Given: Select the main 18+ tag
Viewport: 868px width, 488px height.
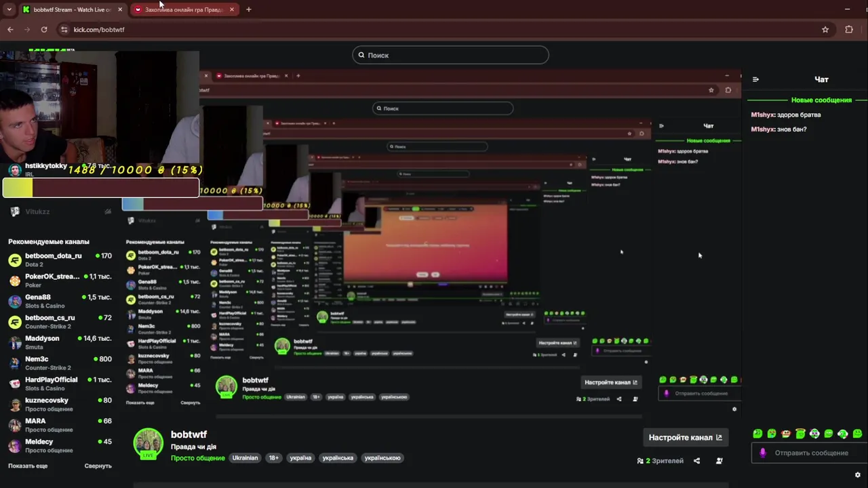Looking at the screenshot, I should (274, 458).
